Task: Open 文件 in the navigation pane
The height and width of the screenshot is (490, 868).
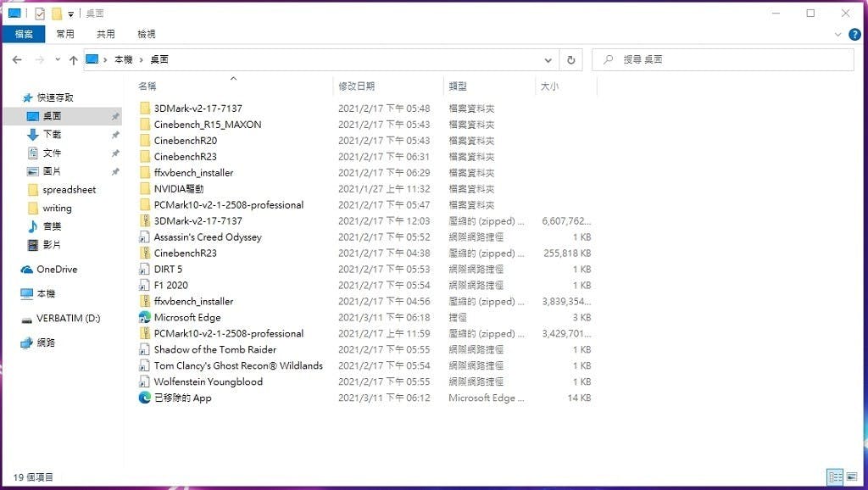Action: [x=52, y=153]
